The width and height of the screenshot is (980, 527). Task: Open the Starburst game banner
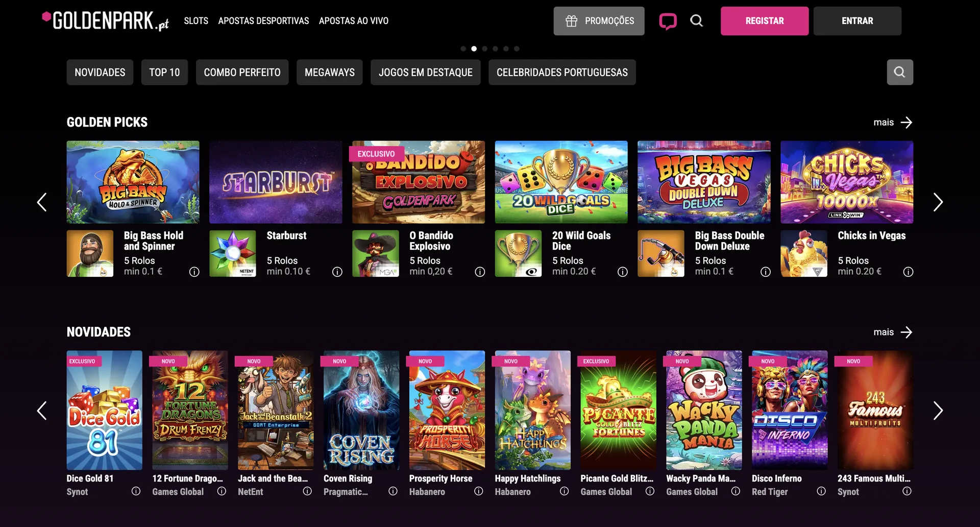click(276, 182)
